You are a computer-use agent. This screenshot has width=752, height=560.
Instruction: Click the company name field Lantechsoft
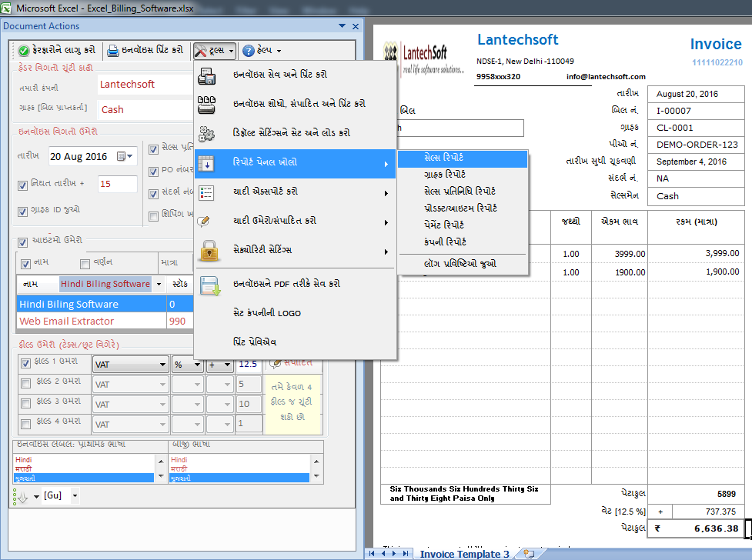click(145, 85)
